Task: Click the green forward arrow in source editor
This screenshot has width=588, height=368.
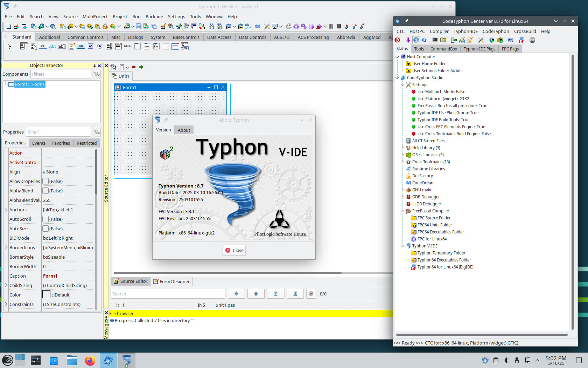Action: (141, 67)
